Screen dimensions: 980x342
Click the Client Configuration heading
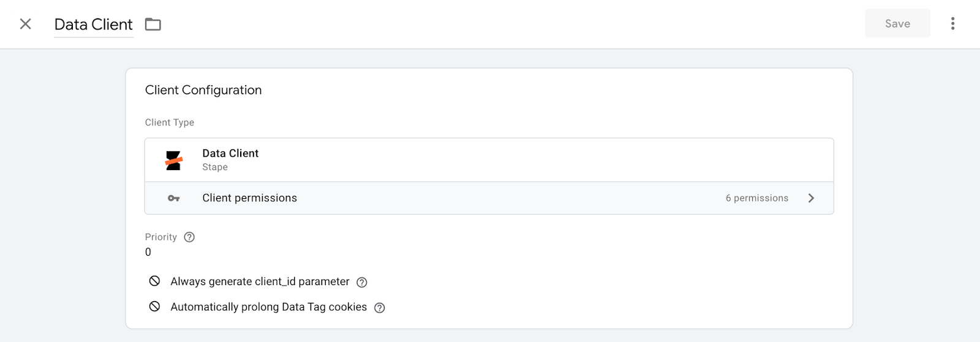point(203,90)
